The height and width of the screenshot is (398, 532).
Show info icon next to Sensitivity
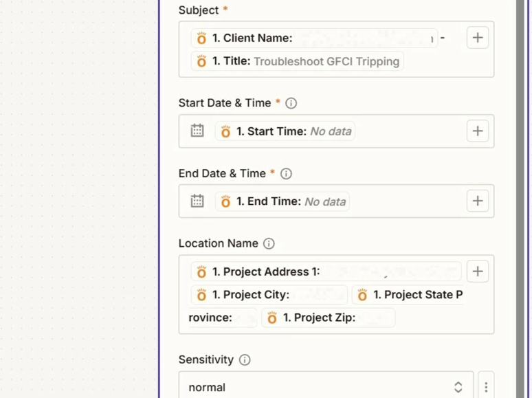click(x=245, y=360)
